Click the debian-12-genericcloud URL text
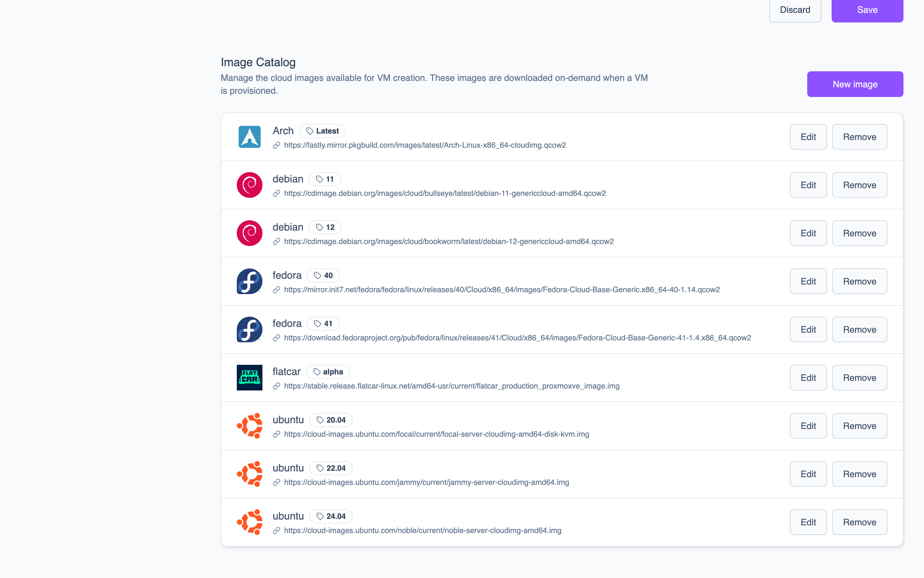Screen dimensions: 924x578 [x=449, y=241]
